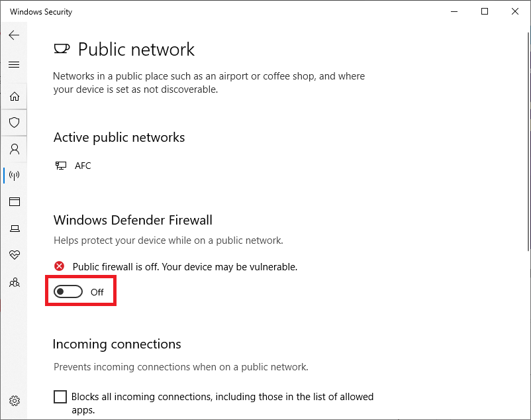Open Device performance & health heart icon
Image resolution: width=531 pixels, height=420 pixels.
point(14,255)
